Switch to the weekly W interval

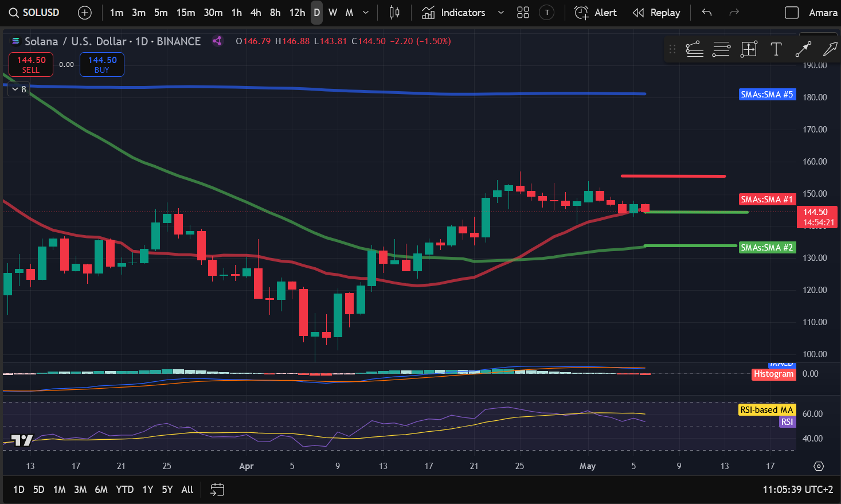333,13
